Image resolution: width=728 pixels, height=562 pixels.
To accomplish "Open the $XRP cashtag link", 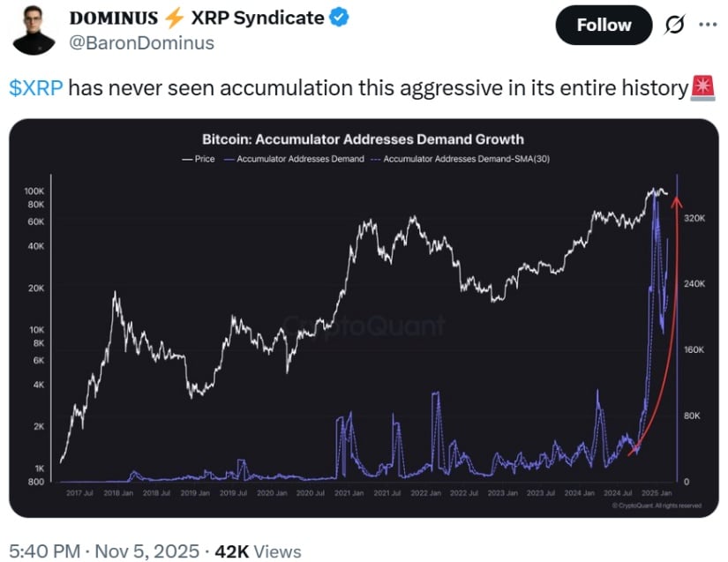I will (36, 89).
